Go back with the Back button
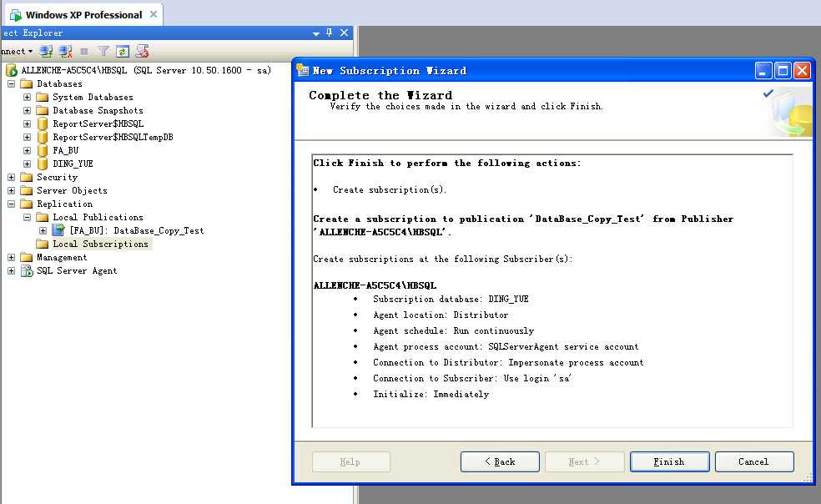821x504 pixels. tap(500, 461)
